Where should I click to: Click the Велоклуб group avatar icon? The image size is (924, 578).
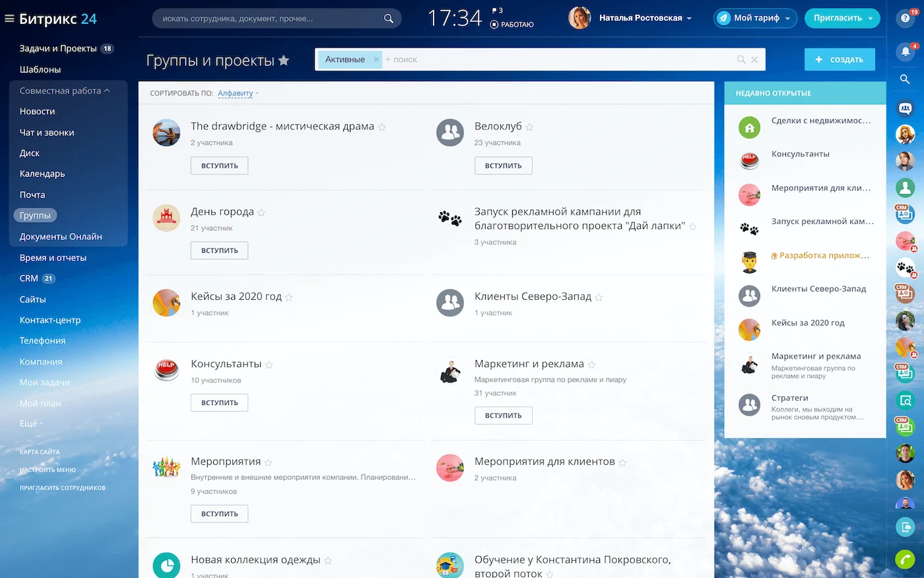click(x=450, y=133)
